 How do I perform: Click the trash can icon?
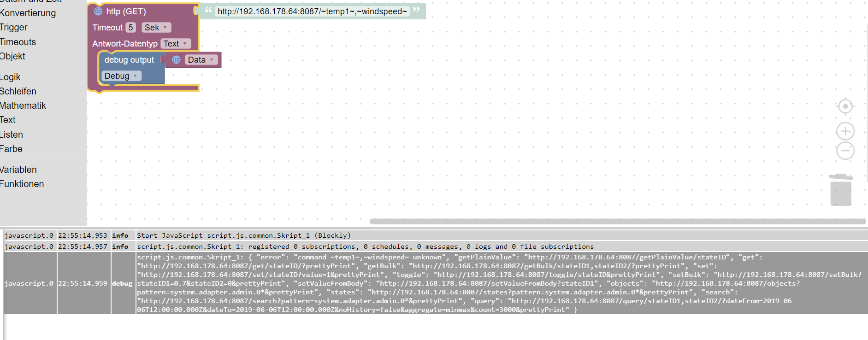click(x=841, y=190)
